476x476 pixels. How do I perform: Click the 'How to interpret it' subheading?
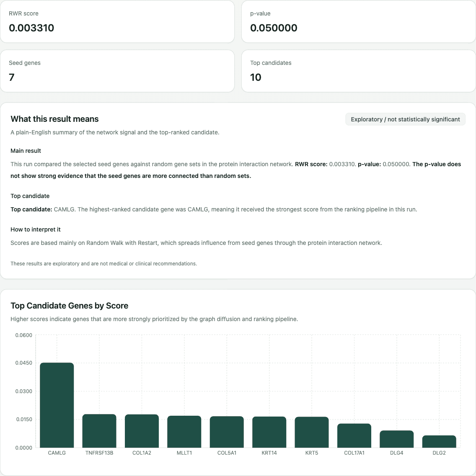click(x=36, y=229)
